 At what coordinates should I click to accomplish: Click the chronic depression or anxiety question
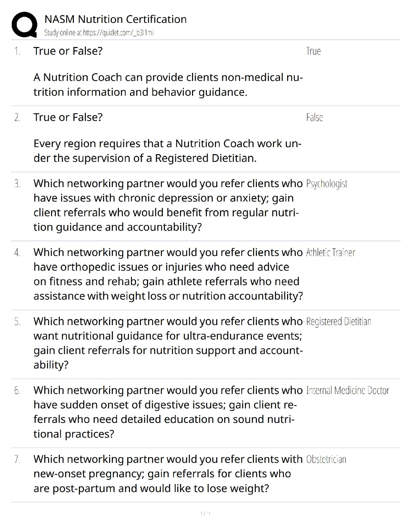[167, 205]
